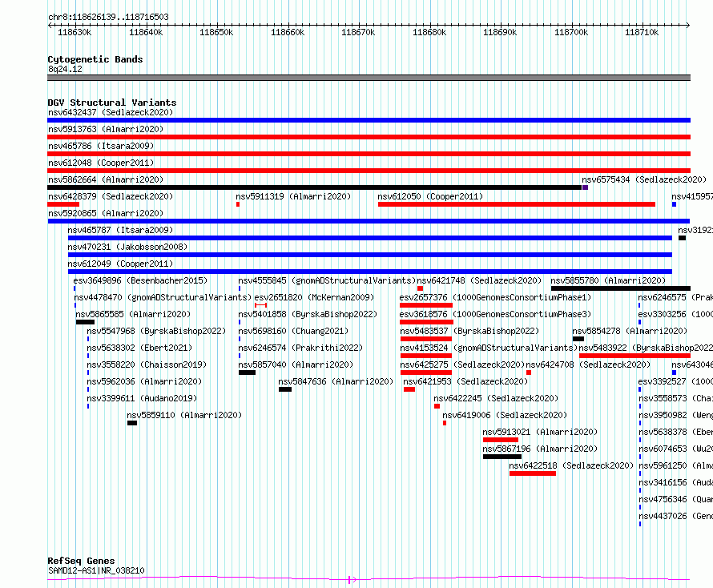
Task: Select esv3649896 (Besenbacher2015) label
Action: coord(140,280)
